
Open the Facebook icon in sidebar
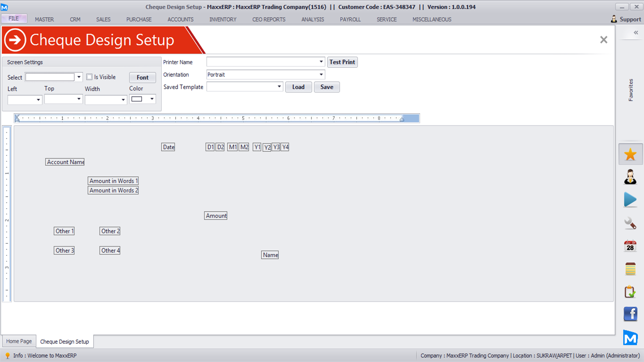tap(630, 314)
